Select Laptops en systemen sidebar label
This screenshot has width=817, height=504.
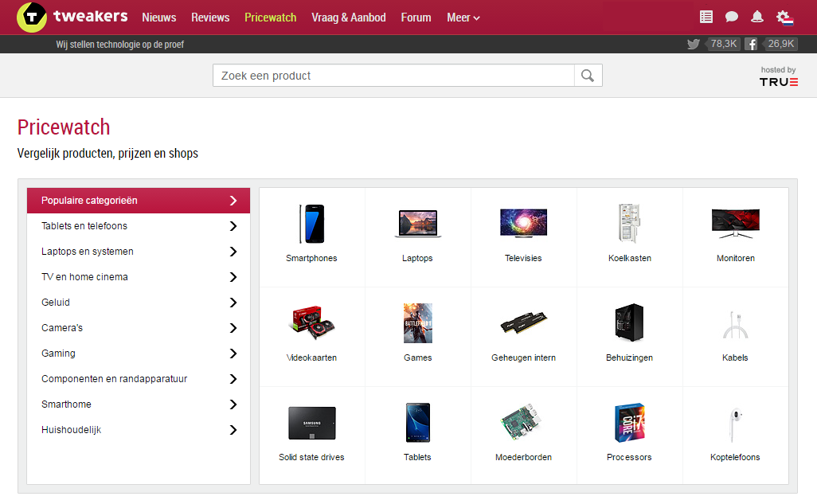pyautogui.click(x=87, y=252)
